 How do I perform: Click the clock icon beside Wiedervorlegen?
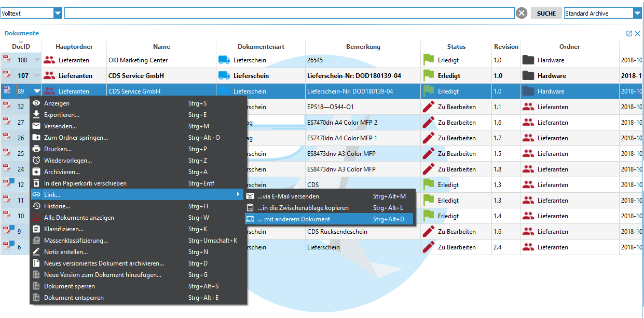36,161
